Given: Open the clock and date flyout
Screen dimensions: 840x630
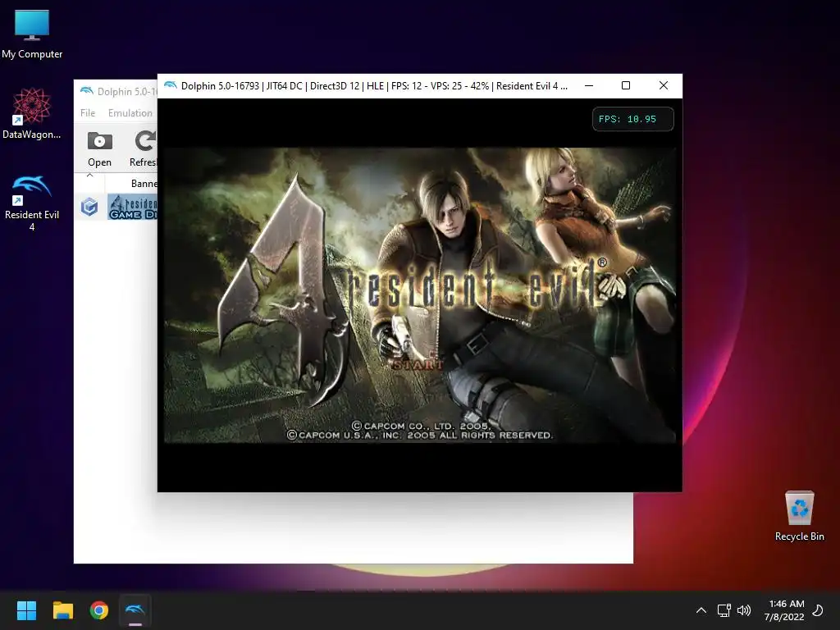Looking at the screenshot, I should point(784,610).
